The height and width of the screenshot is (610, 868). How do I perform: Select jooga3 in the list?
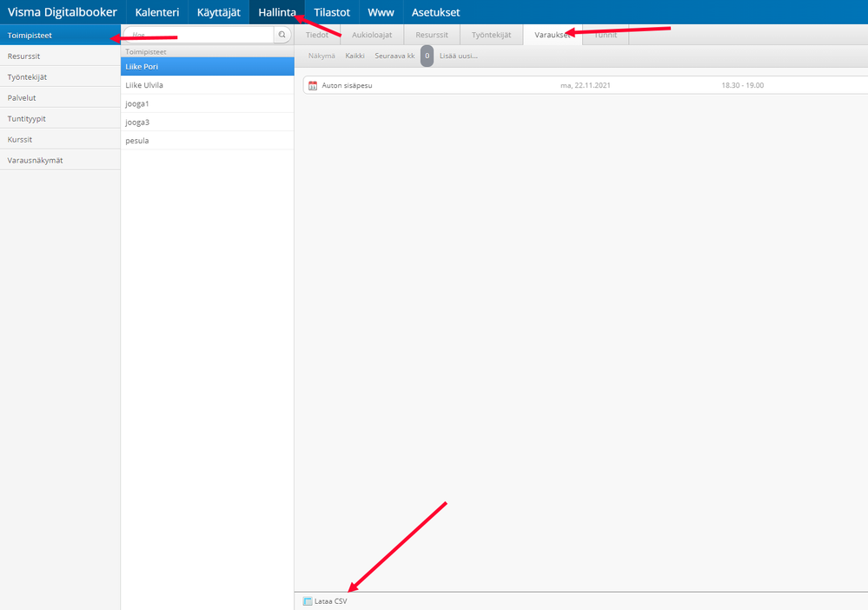pyautogui.click(x=208, y=122)
